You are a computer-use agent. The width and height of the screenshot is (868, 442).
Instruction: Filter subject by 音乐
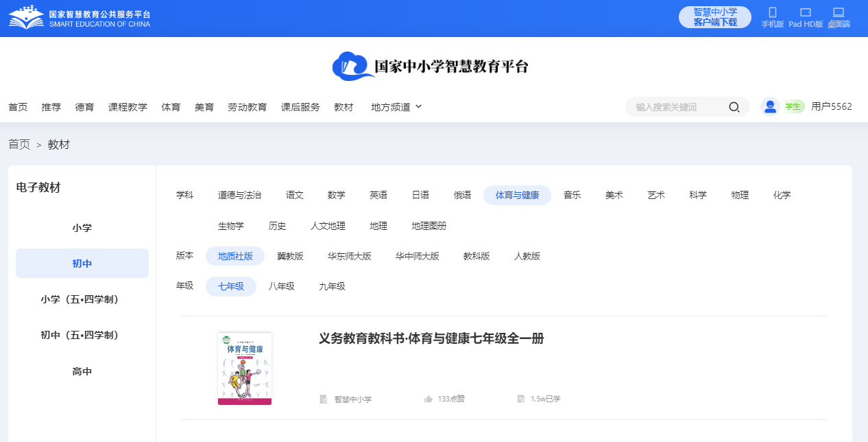tap(572, 195)
